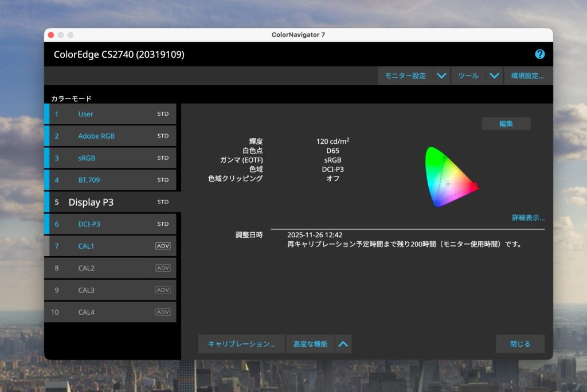Choose the CAL2 color mode

[86, 268]
